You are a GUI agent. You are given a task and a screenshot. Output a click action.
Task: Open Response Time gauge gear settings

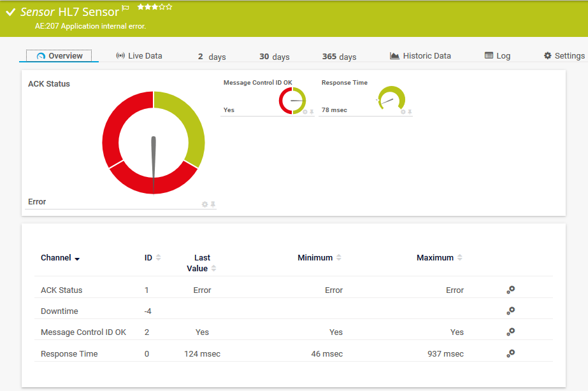[403, 112]
